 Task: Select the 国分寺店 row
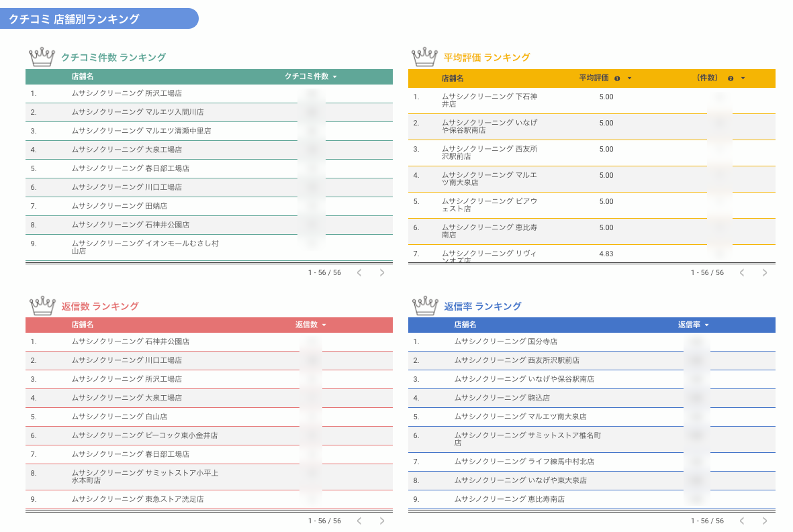pyautogui.click(x=592, y=342)
